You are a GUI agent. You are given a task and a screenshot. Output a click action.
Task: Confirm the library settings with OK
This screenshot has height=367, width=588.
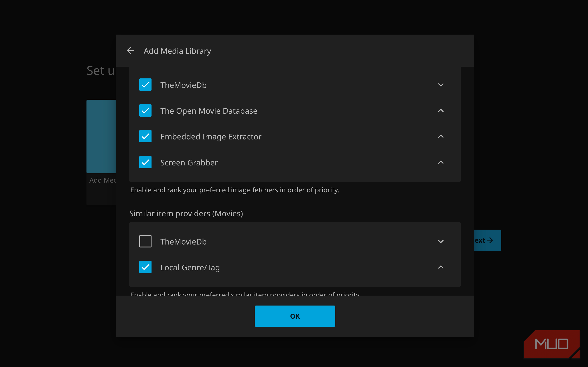tap(295, 316)
